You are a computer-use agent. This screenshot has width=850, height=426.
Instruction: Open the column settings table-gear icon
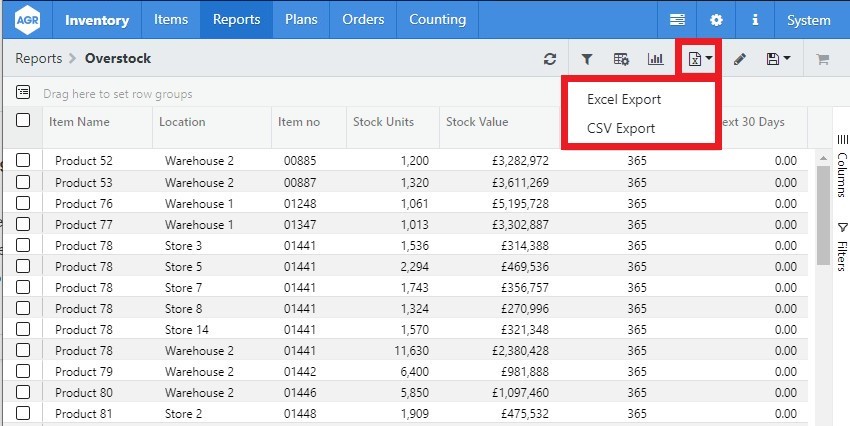click(x=621, y=59)
